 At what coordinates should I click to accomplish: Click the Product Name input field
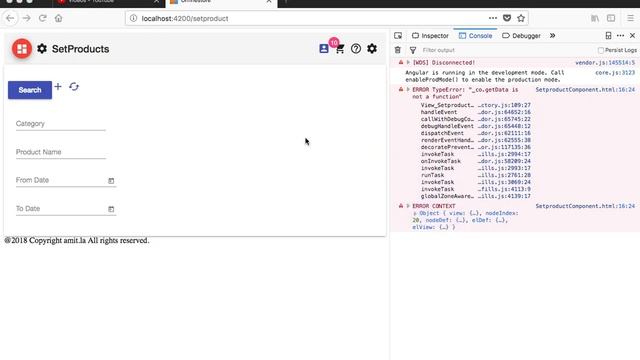pyautogui.click(x=61, y=152)
